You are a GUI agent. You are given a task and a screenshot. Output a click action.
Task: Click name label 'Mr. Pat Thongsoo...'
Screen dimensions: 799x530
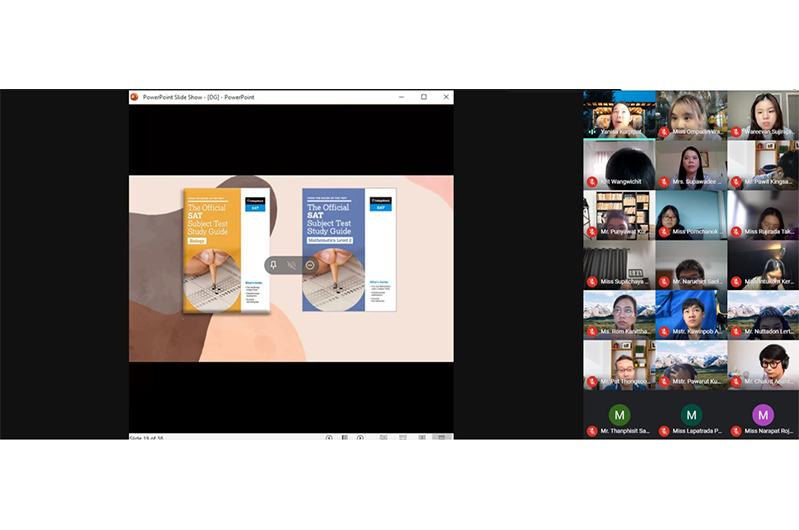(625, 381)
